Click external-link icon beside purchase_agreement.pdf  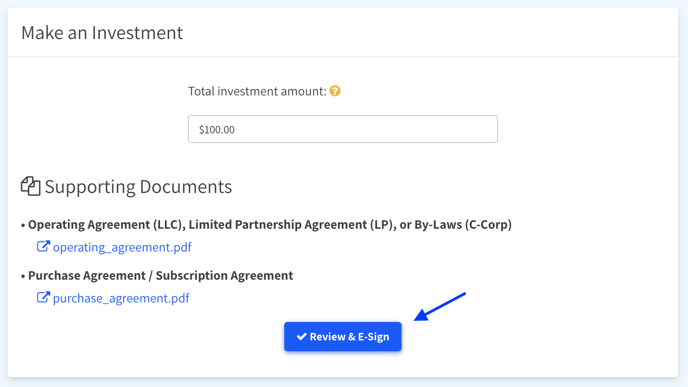pos(43,297)
